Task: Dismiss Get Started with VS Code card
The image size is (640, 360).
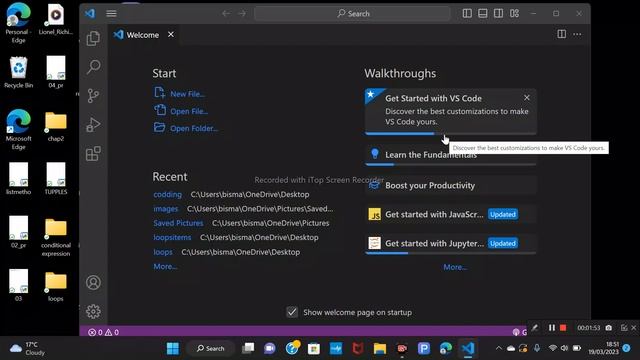Action: [x=527, y=98]
